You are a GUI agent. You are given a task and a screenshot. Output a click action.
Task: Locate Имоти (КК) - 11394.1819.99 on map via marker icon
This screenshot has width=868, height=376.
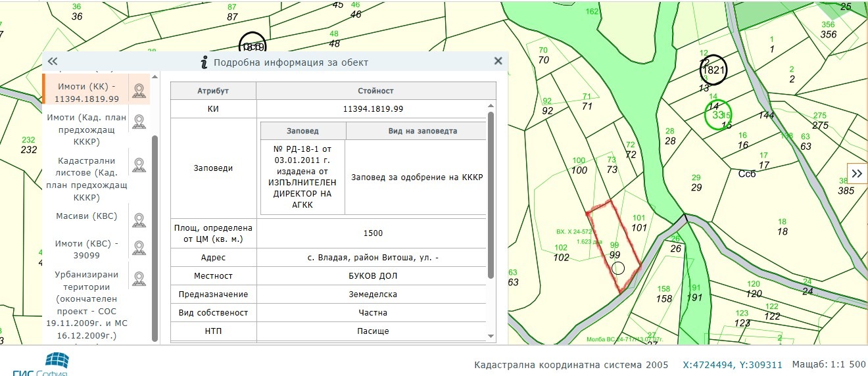pyautogui.click(x=139, y=91)
